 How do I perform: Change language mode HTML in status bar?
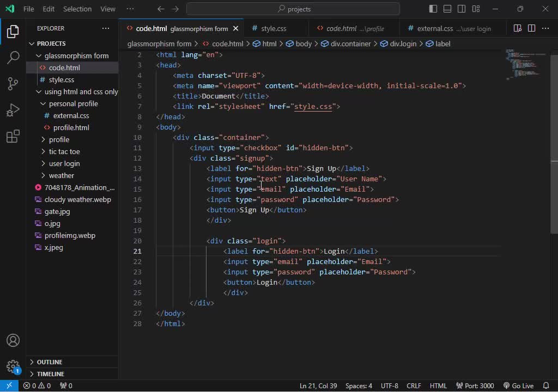tap(438, 385)
